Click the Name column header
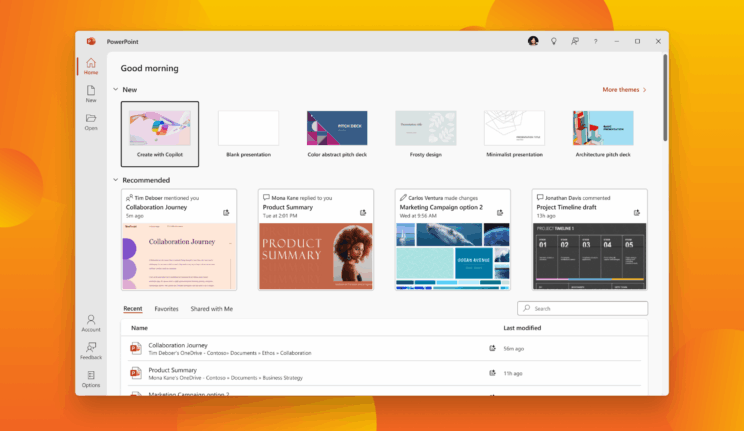The image size is (744, 431). point(139,328)
